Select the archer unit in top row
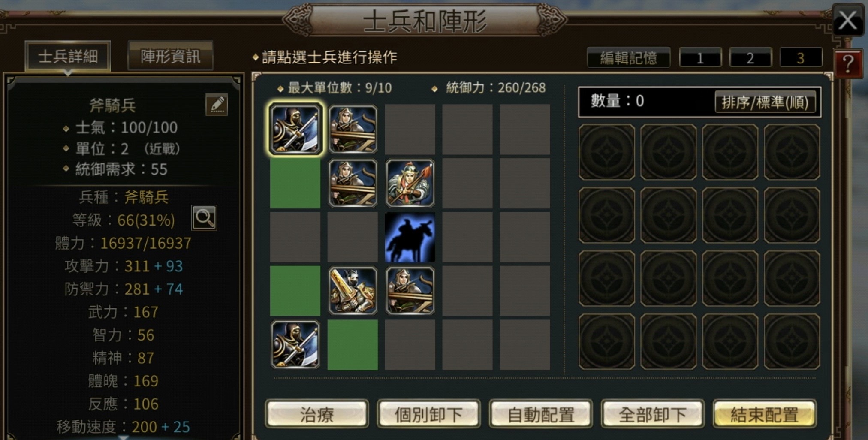This screenshot has height=440, width=868. pos(353,129)
